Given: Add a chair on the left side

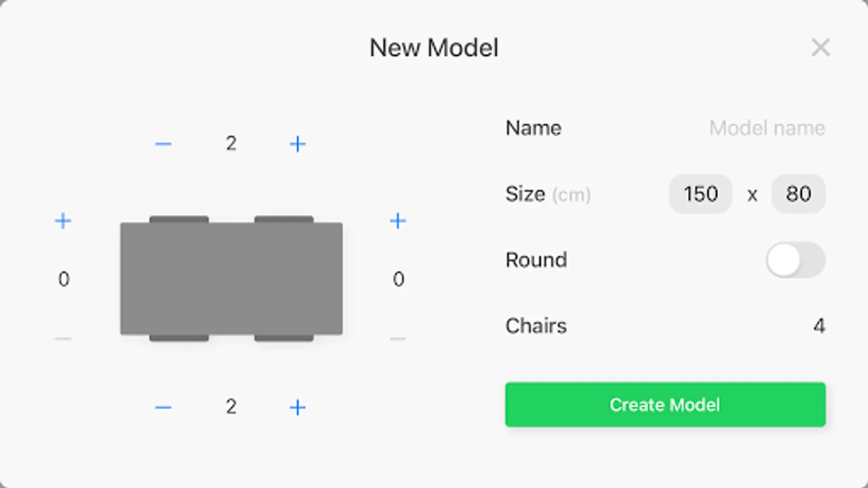Looking at the screenshot, I should [63, 221].
